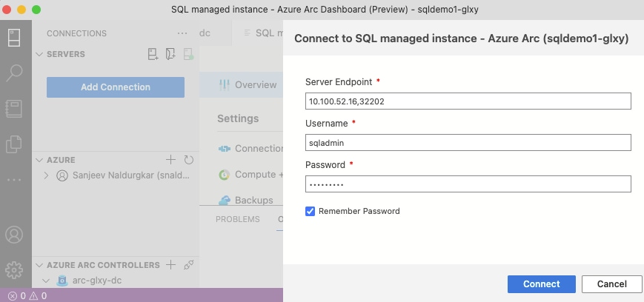The width and height of the screenshot is (644, 302).
Task: Click the connect plug icon for Arc controllers
Action: [x=188, y=265]
